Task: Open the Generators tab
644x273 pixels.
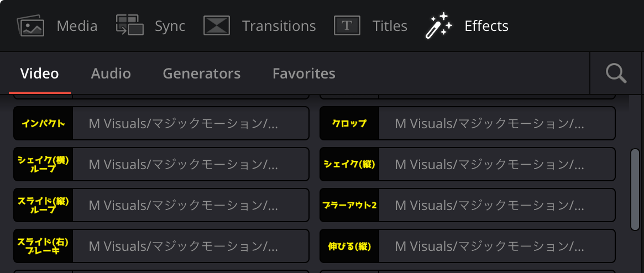Action: click(202, 73)
